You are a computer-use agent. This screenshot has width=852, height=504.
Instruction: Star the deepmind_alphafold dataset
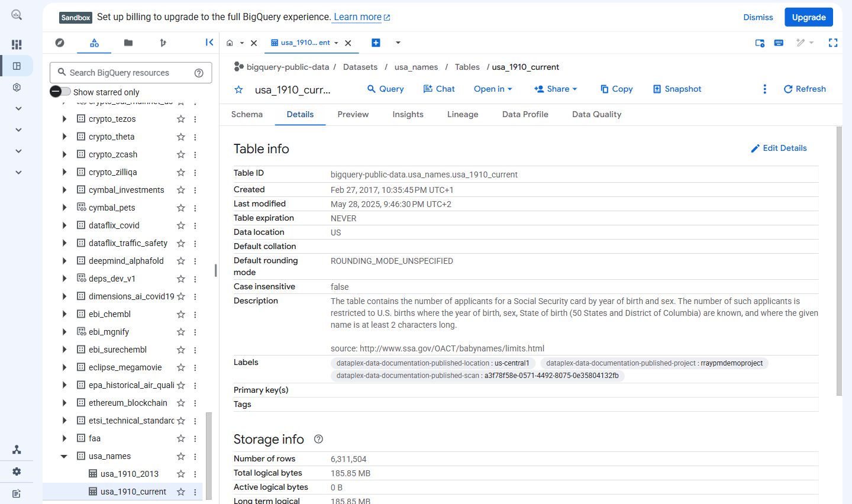tap(181, 261)
